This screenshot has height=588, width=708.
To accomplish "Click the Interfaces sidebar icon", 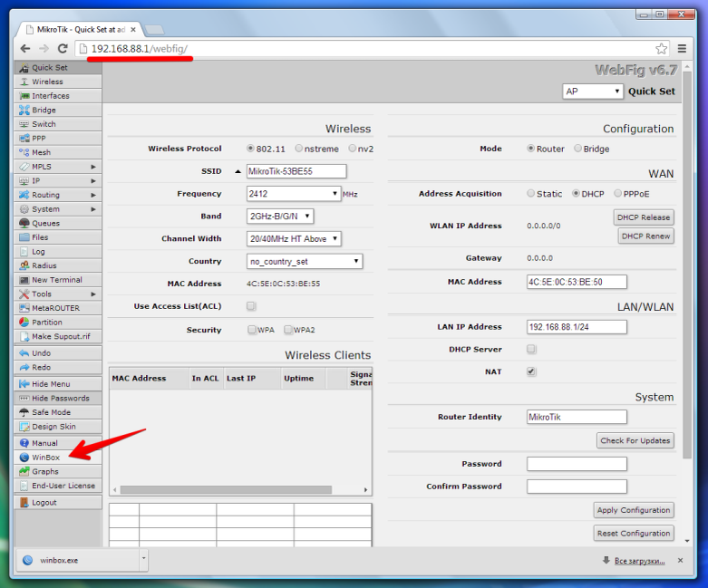I will 24,96.
